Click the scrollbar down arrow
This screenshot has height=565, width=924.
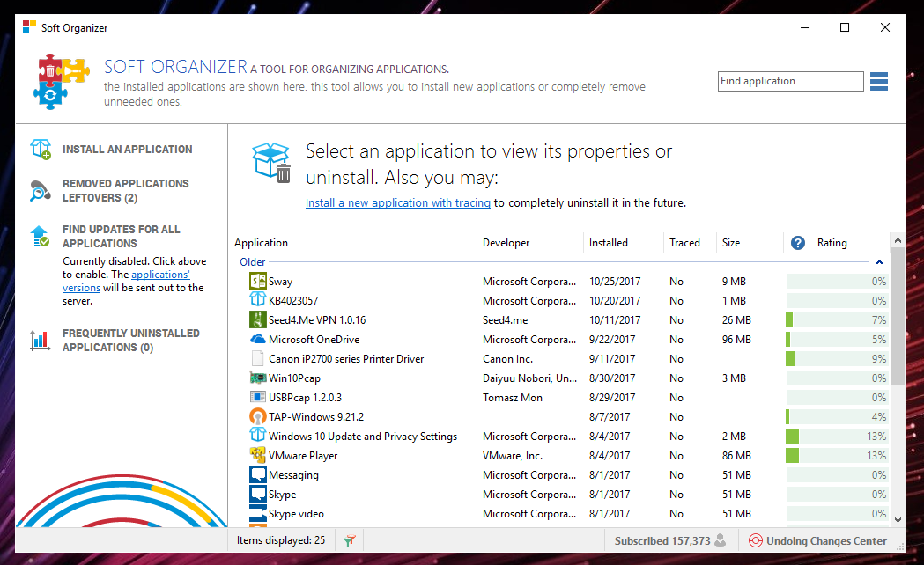[898, 520]
